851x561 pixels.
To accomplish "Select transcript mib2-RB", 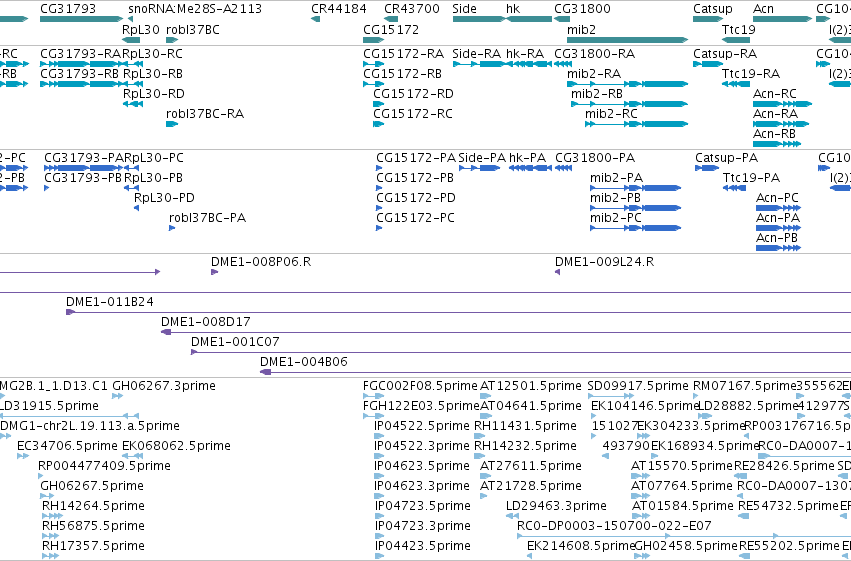I will (x=596, y=93).
